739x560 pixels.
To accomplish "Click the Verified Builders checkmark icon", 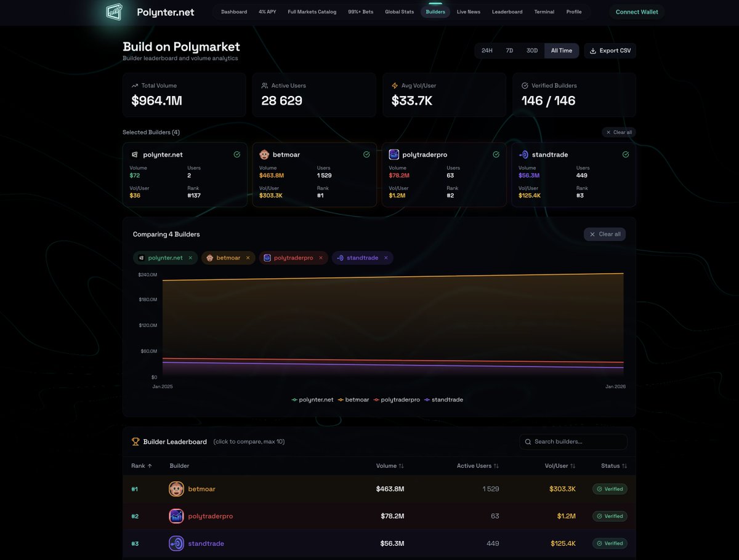I will [x=525, y=86].
